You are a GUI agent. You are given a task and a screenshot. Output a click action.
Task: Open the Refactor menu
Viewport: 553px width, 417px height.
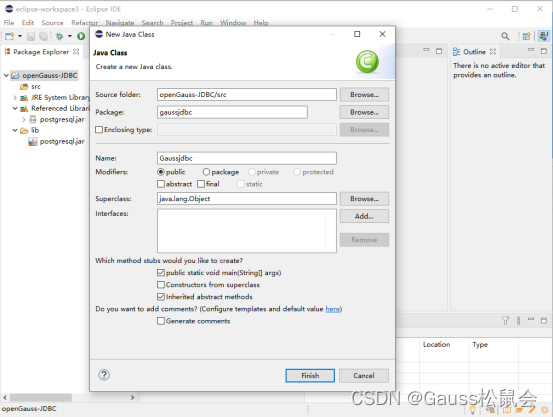click(84, 23)
